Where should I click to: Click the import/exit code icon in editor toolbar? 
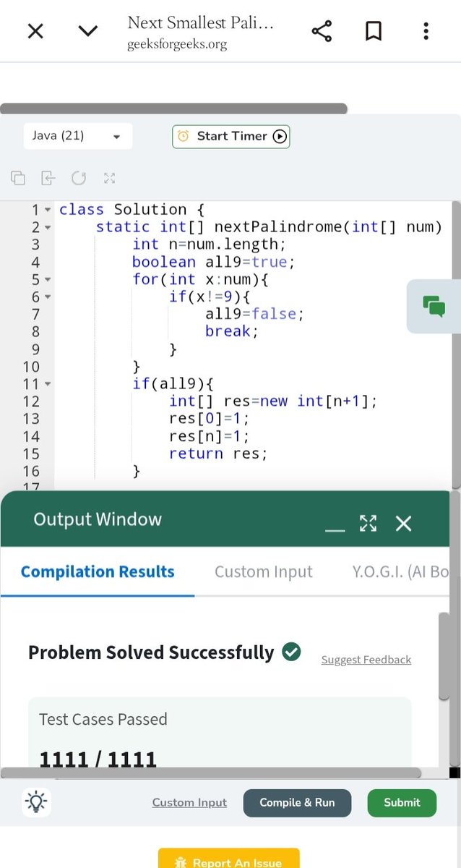48,178
